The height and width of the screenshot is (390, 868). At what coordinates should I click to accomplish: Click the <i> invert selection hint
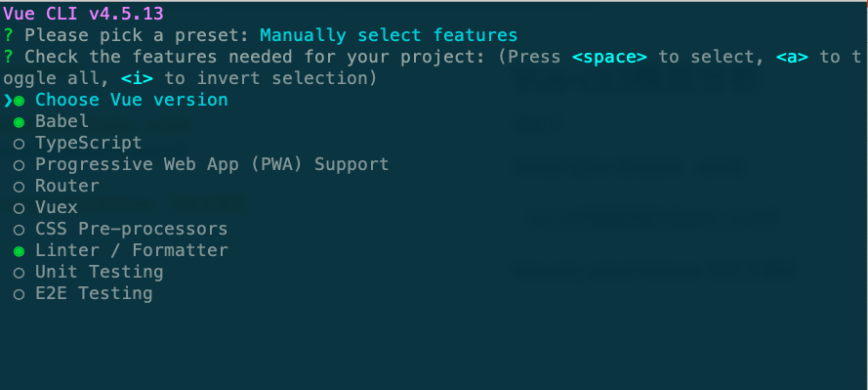coord(137,78)
